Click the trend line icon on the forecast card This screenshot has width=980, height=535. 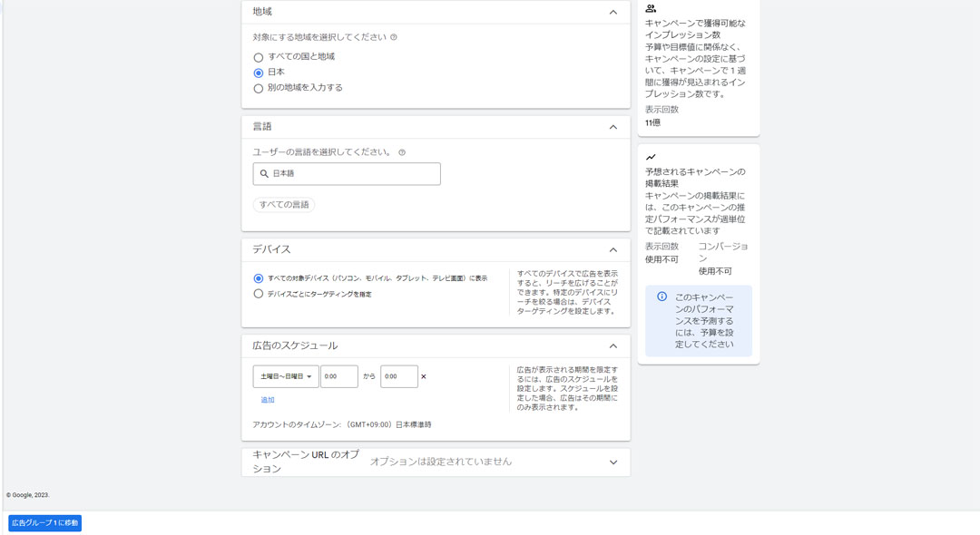(x=651, y=158)
